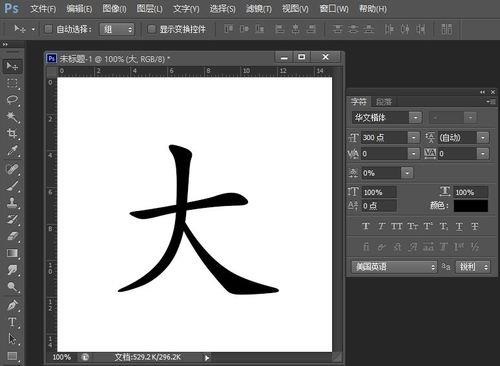Screen dimensions: 500x366
Task: Expand the toolbox with double arrows
Action: click(5, 44)
